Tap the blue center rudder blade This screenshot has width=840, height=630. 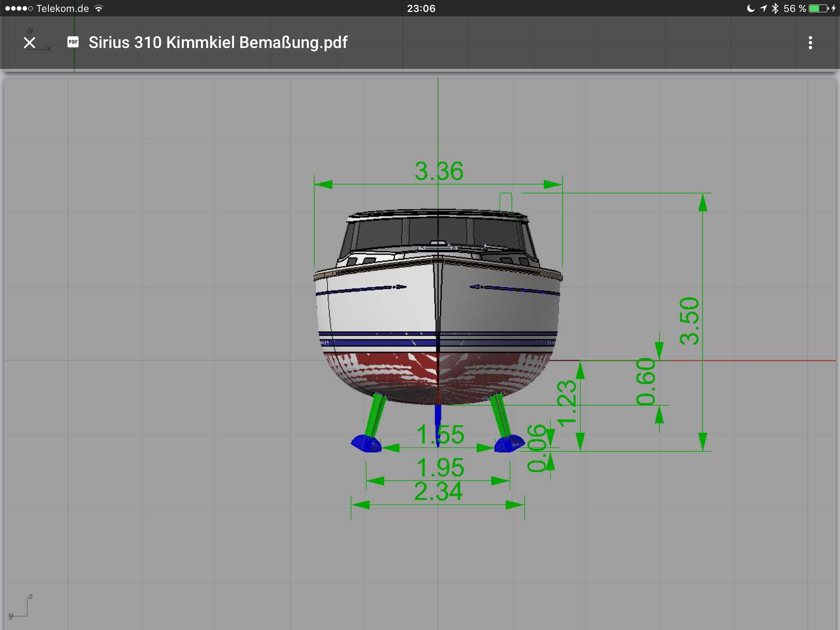pyautogui.click(x=438, y=425)
